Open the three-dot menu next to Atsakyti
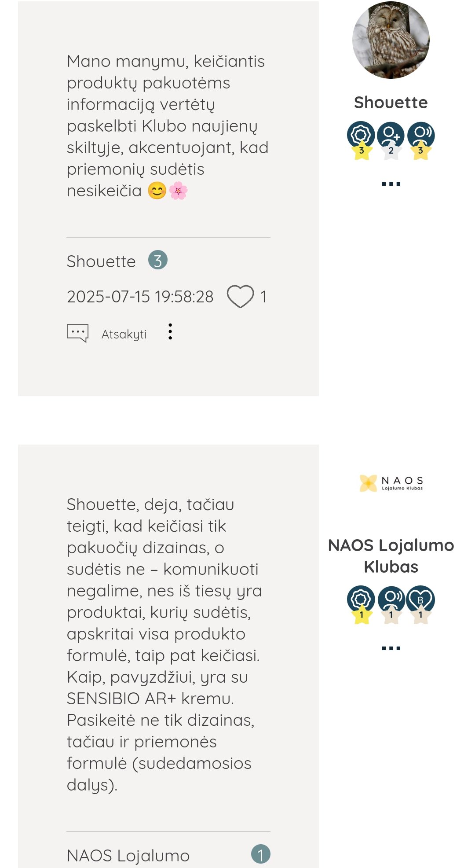Image resolution: width=475 pixels, height=868 pixels. [170, 331]
